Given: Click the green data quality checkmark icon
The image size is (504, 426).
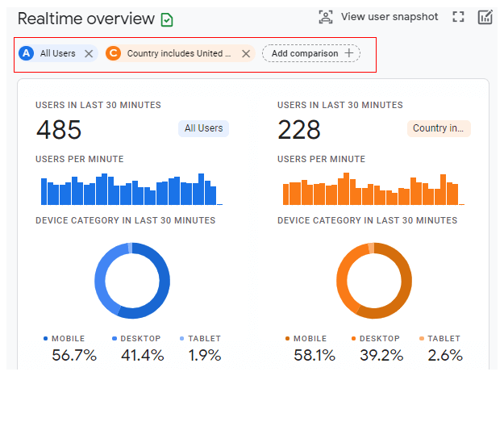Looking at the screenshot, I should pos(167,19).
